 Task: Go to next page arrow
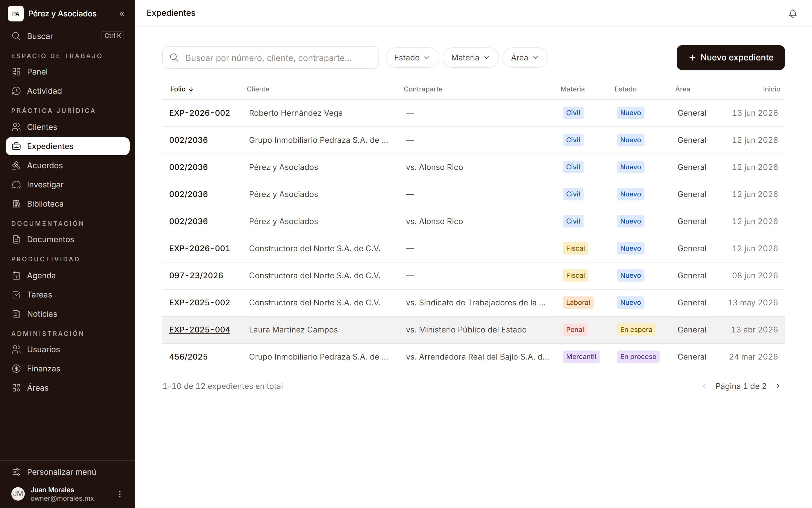click(x=778, y=386)
